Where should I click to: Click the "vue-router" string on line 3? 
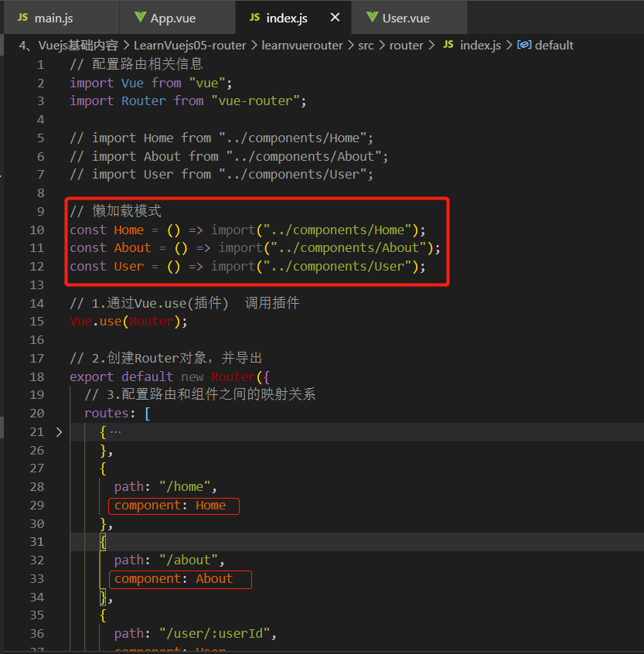(255, 101)
